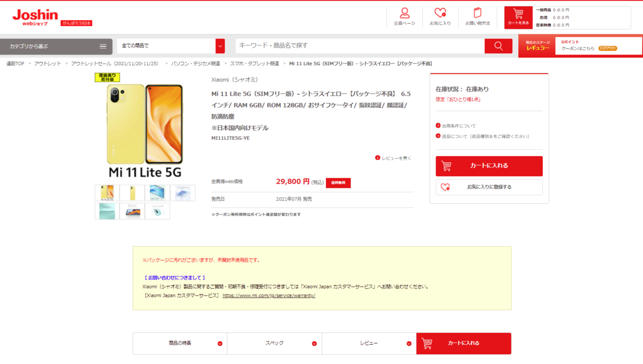Click the 限定「おひとり様1点」 limit notice
The width and height of the screenshot is (643, 364).
tap(458, 100)
